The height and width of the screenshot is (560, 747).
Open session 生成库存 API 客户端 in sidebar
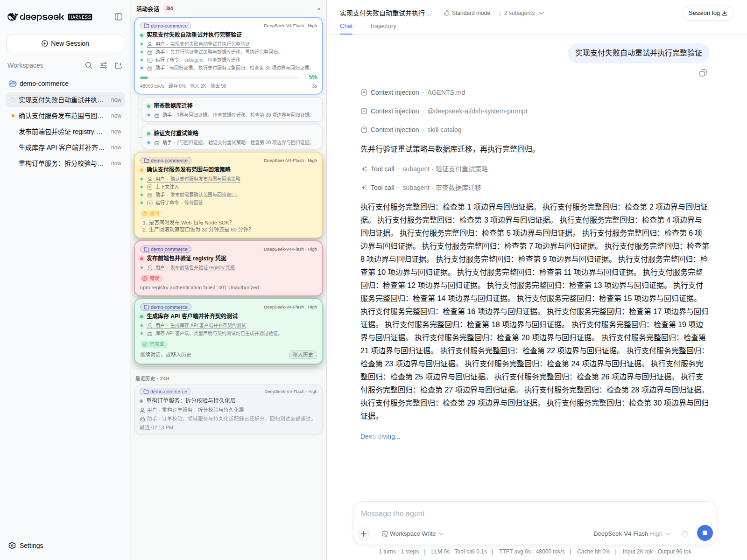pos(65,147)
